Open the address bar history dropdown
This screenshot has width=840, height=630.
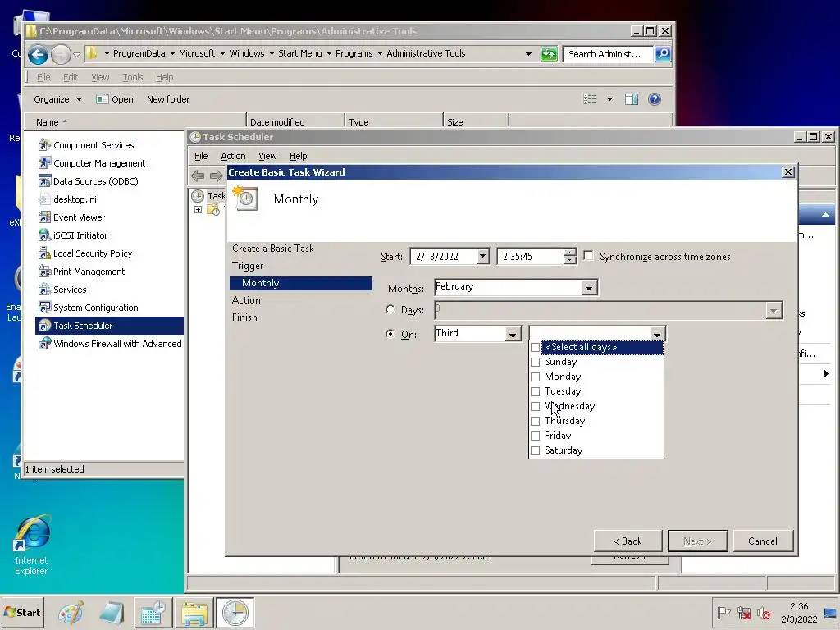[528, 53]
